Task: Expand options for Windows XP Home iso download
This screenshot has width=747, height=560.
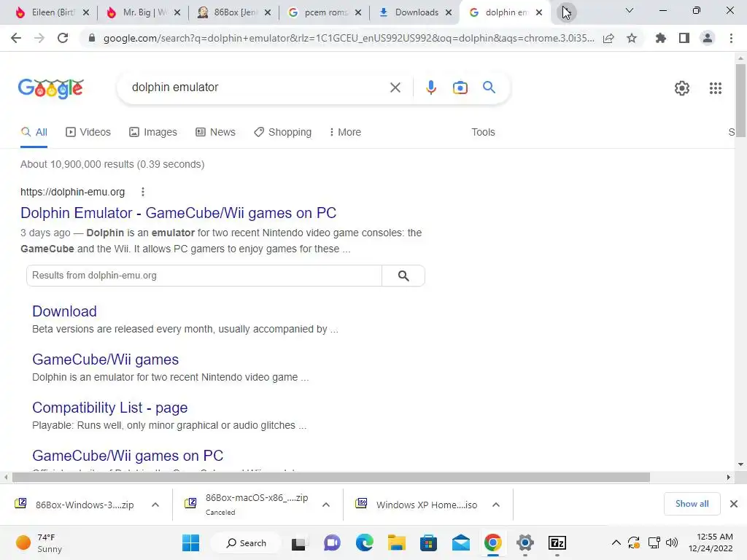Action: [x=496, y=505]
